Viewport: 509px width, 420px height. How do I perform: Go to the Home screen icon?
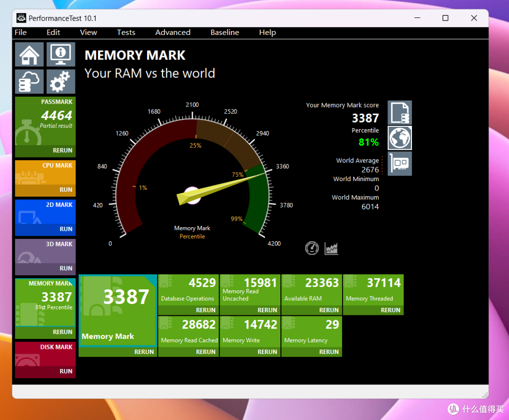(x=29, y=55)
